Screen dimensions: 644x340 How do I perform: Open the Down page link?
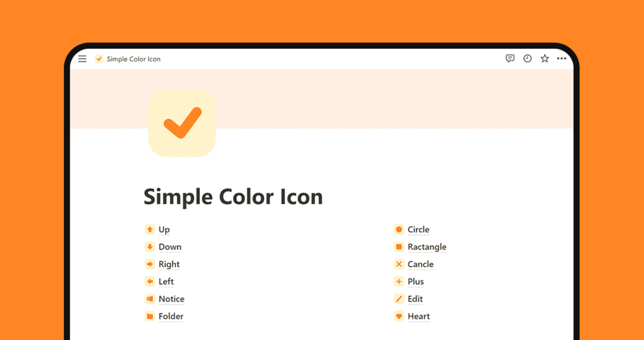[170, 247]
